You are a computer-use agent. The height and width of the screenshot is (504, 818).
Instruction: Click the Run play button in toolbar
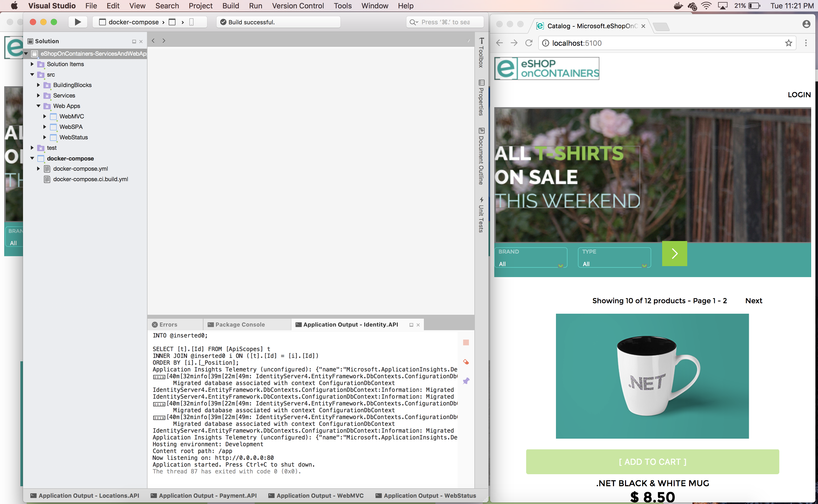pyautogui.click(x=78, y=22)
